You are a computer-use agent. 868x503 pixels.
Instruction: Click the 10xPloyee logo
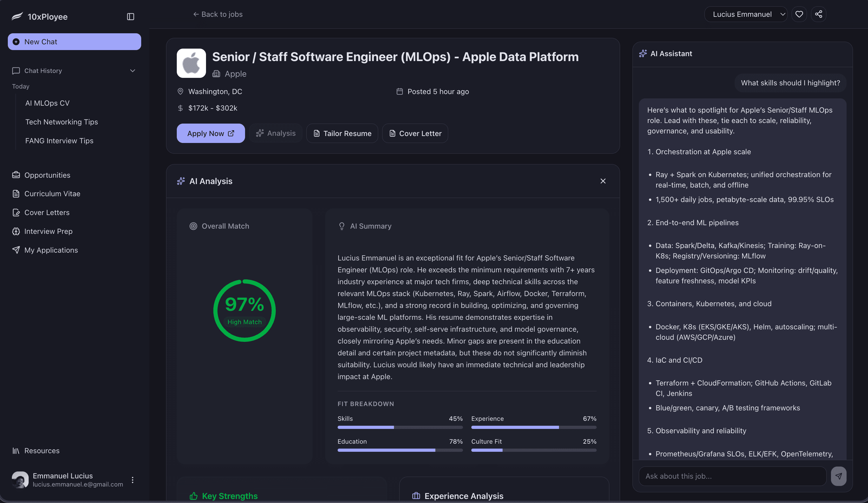coord(40,16)
